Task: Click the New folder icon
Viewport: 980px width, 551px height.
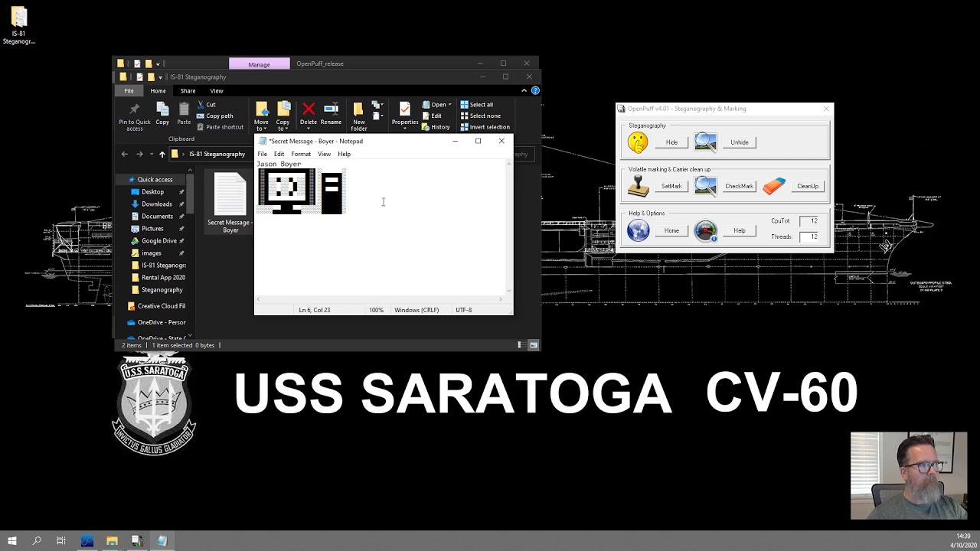Action: click(x=358, y=109)
